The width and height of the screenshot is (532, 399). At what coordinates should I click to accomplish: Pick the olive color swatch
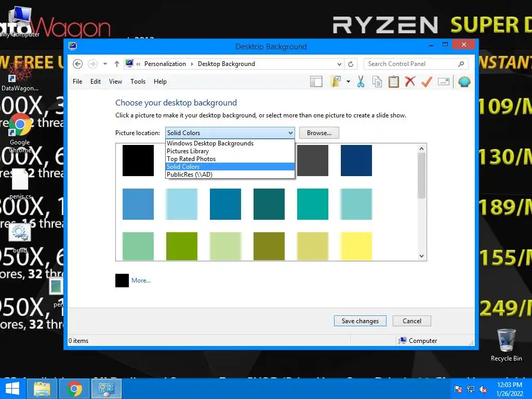pos(269,246)
